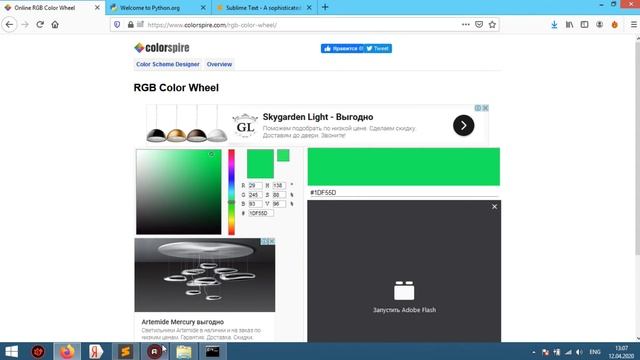Click the #1DF55D text under banner
This screenshot has height=360, width=640.
pos(323,193)
